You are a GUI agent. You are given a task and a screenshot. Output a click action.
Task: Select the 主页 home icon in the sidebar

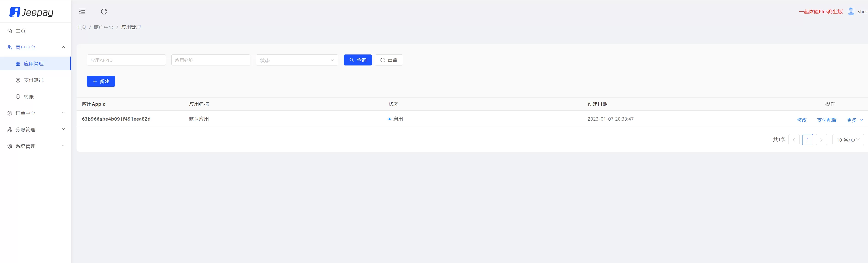point(9,31)
